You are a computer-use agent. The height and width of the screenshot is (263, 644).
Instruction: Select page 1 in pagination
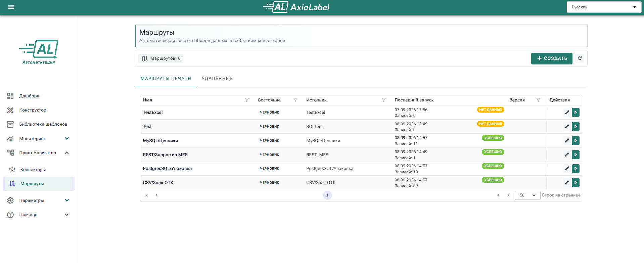click(327, 195)
